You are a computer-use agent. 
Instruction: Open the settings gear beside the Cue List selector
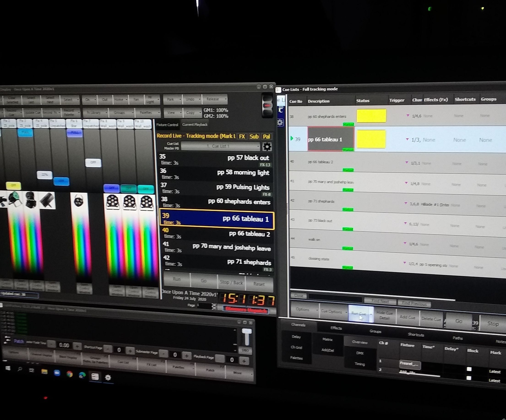pyautogui.click(x=268, y=147)
